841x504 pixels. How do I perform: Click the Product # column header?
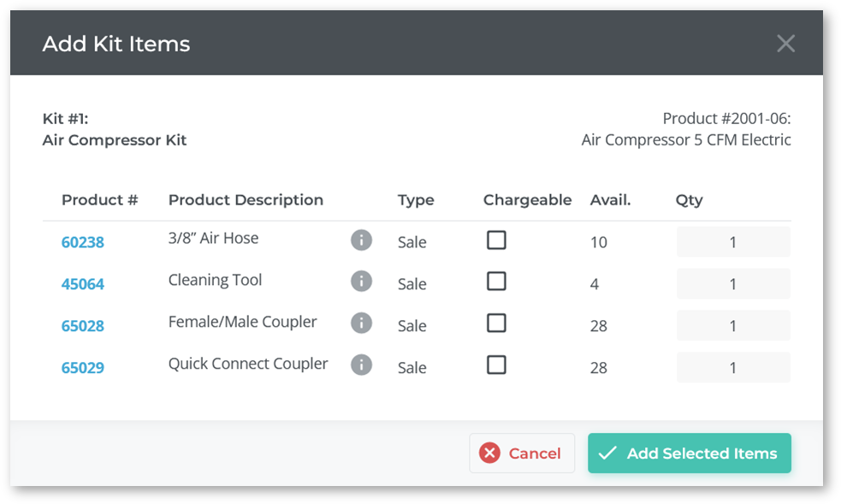100,200
